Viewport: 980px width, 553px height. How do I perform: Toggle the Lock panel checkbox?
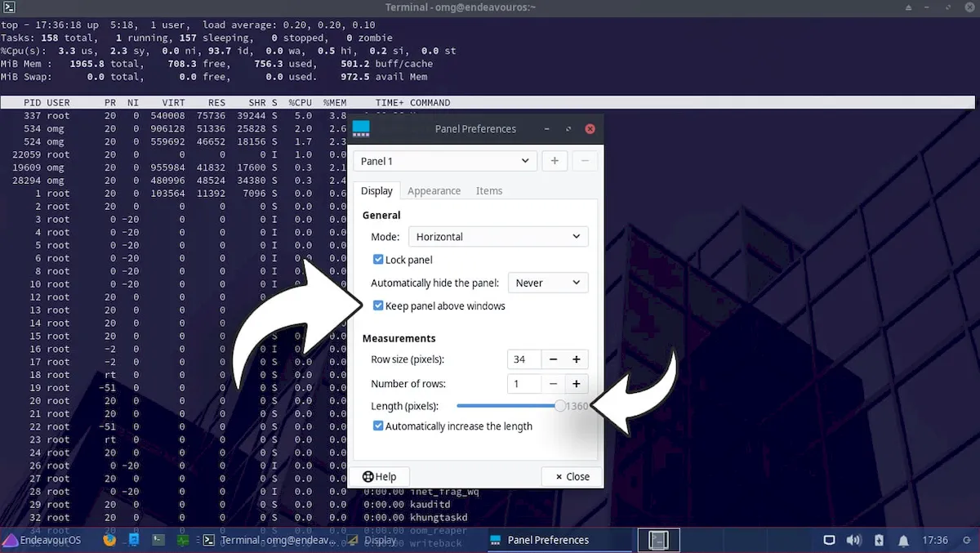378,259
